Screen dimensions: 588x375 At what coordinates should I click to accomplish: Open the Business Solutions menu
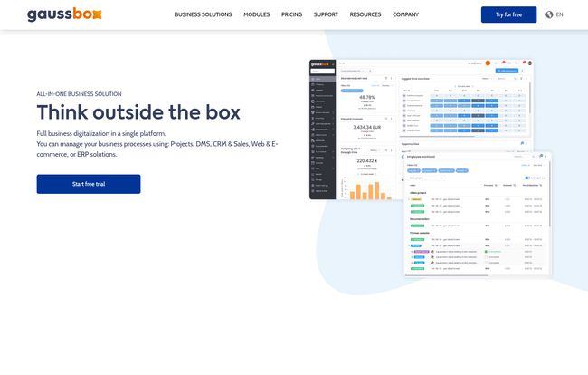pyautogui.click(x=204, y=14)
